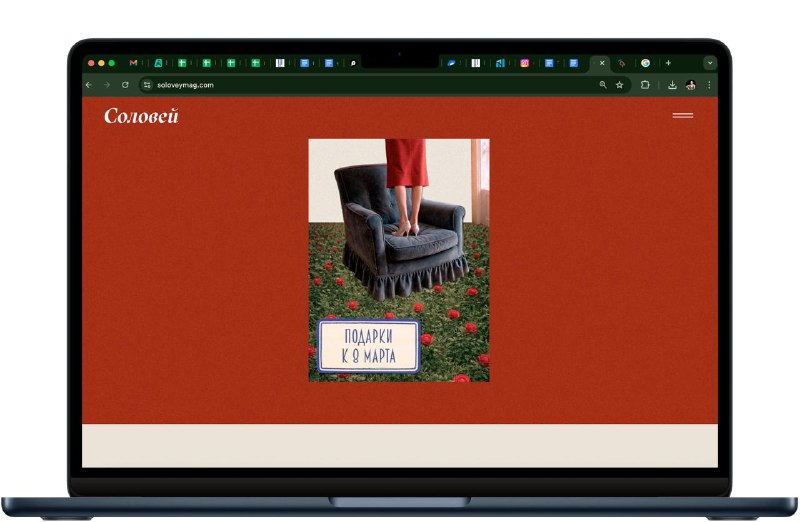Click the back navigation arrow
The image size is (800, 522).
coord(89,85)
